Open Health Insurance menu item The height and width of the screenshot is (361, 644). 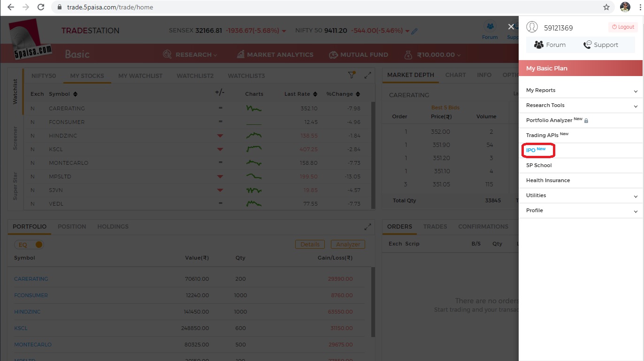coord(548,180)
